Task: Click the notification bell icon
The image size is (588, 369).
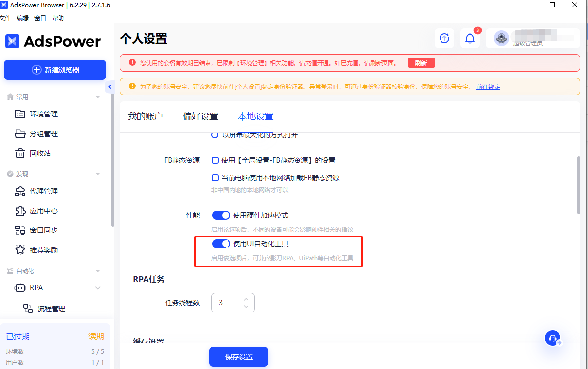Action: tap(470, 38)
